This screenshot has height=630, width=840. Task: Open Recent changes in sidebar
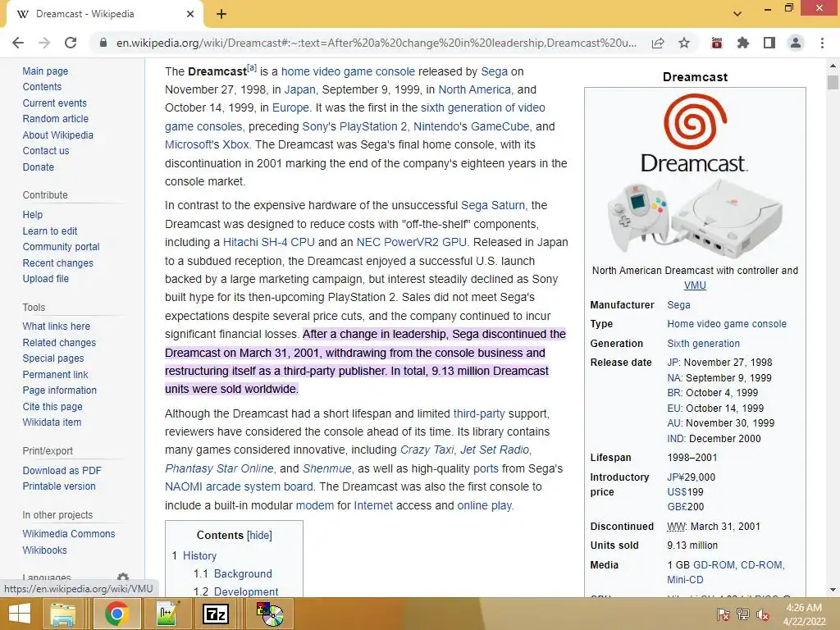[58, 263]
